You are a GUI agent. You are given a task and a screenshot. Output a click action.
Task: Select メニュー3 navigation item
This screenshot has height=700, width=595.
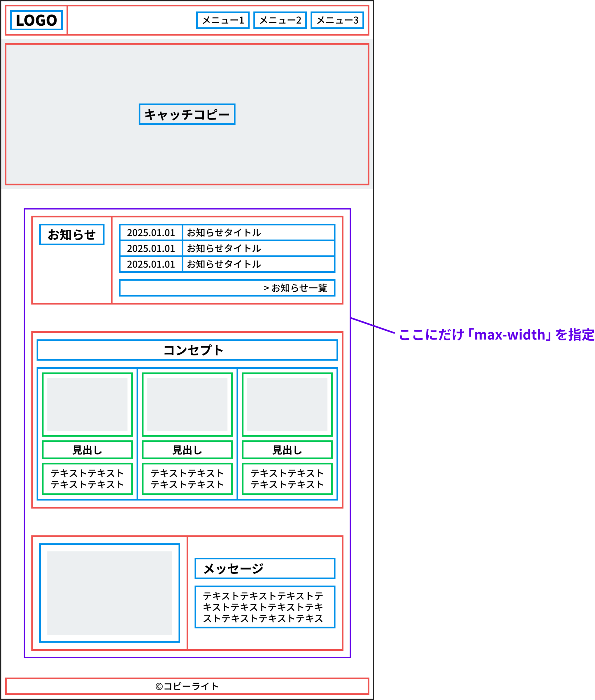point(337,20)
